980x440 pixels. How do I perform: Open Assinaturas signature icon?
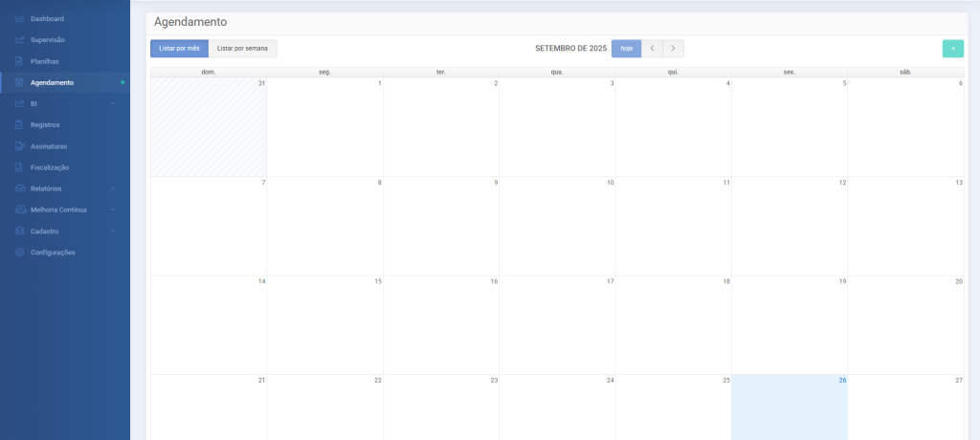(x=20, y=146)
